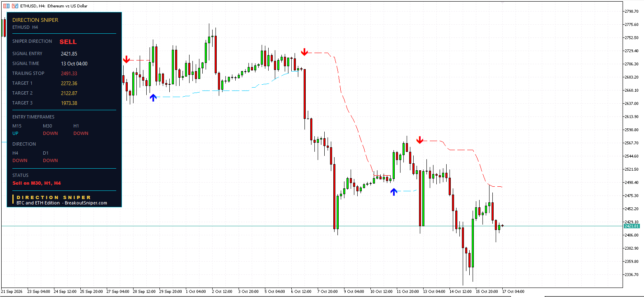Select blue buy arrow near 11 Oct
The width and height of the screenshot is (644, 297).
(x=394, y=191)
